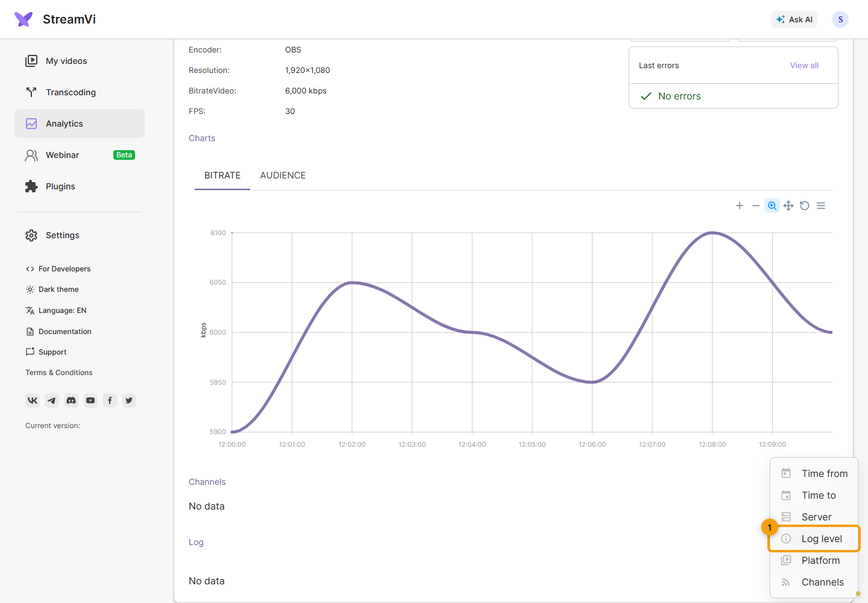The height and width of the screenshot is (603, 868).
Task: Click the Beta badge next to Webinar
Action: point(124,155)
